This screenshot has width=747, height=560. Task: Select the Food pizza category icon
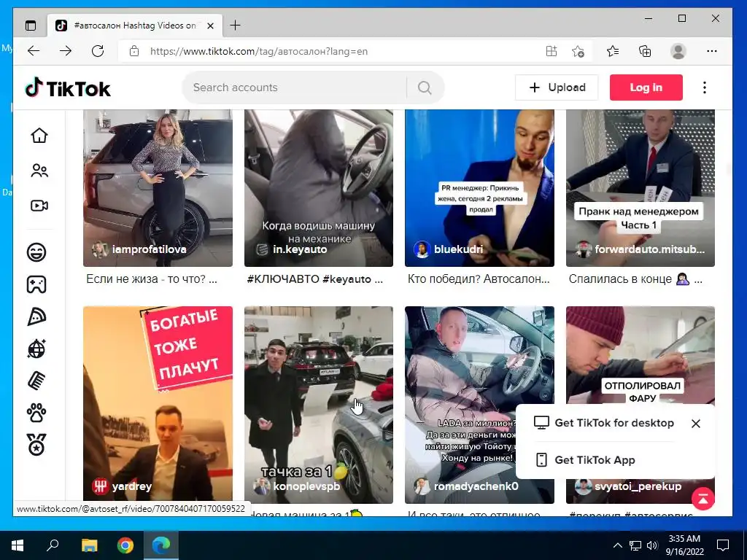pos(36,316)
